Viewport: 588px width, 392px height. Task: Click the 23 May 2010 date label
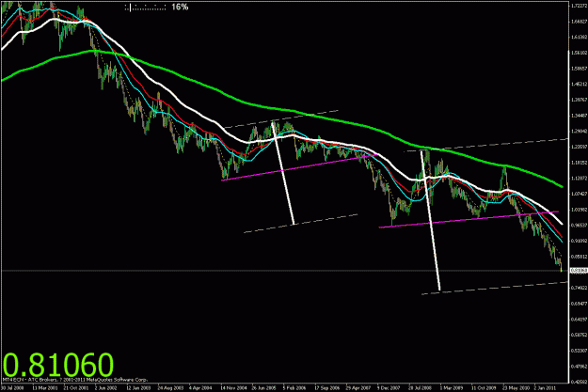pos(516,388)
